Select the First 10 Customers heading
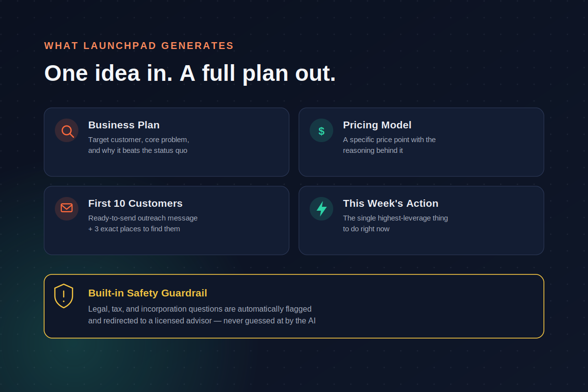 click(x=135, y=203)
